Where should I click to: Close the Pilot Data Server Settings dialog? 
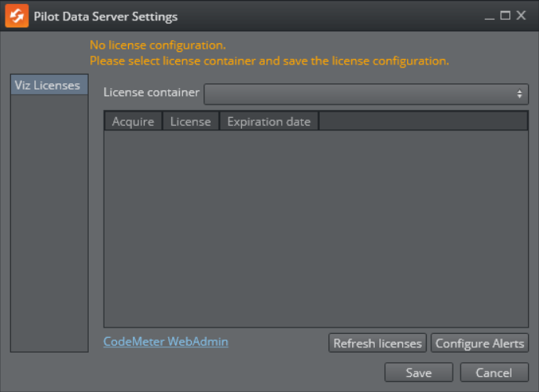[521, 16]
